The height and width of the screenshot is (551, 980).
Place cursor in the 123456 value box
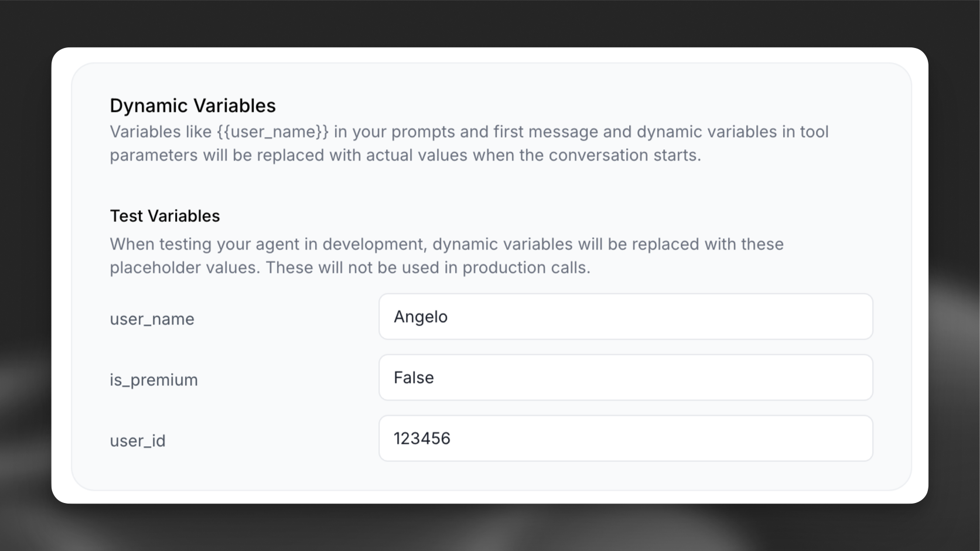coord(422,438)
